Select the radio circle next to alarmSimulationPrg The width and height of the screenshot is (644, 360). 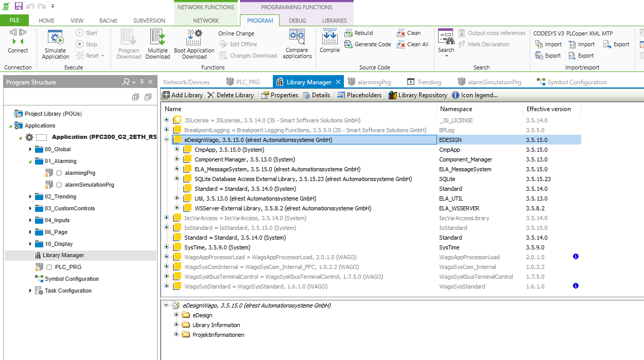59,185
